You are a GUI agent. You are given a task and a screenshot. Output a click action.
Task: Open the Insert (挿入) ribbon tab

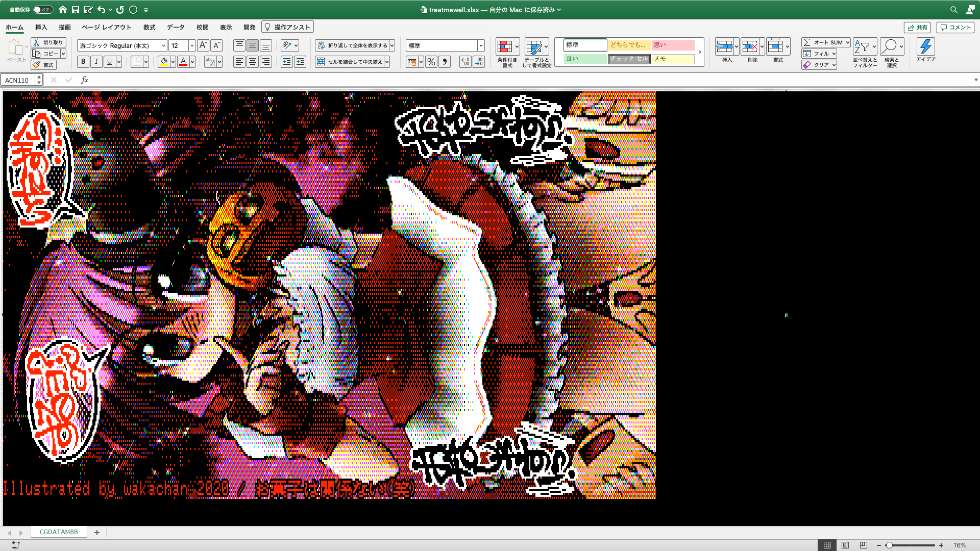pos(41,28)
